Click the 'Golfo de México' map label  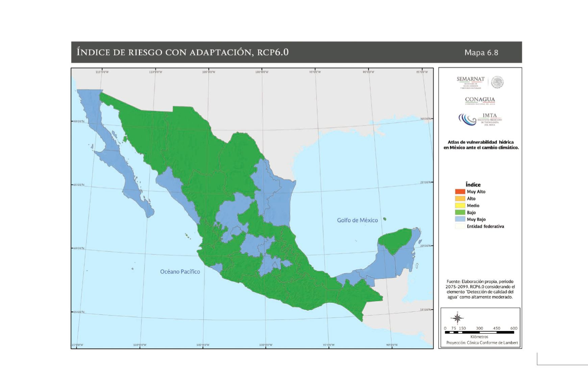[357, 220]
